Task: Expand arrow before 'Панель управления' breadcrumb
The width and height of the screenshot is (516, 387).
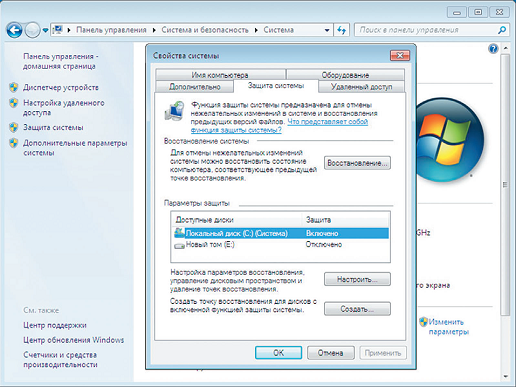Action: 69,30
